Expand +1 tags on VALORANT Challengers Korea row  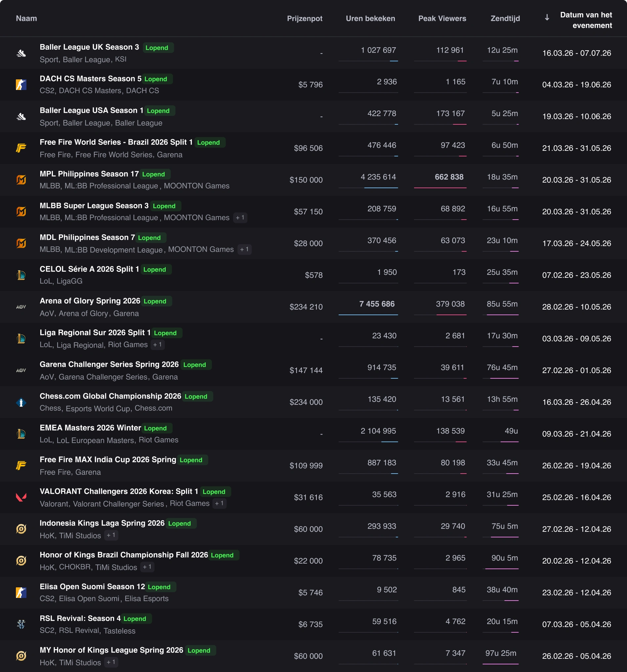click(219, 504)
